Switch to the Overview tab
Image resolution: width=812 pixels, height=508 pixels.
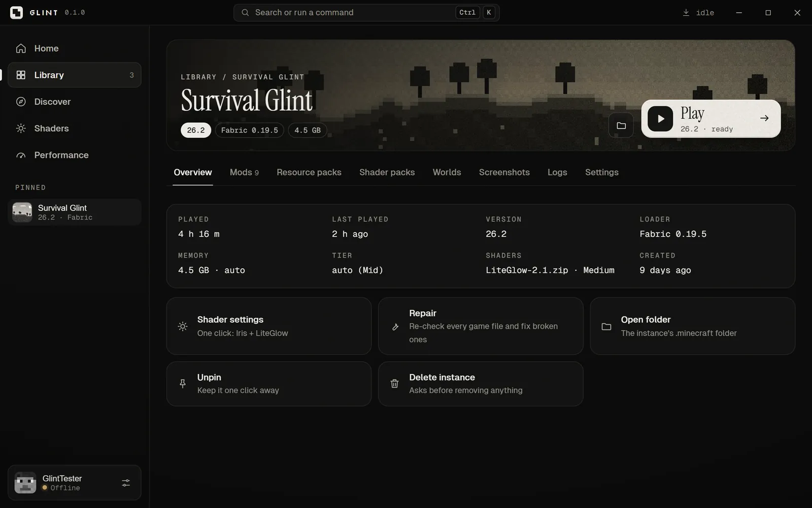tap(193, 172)
